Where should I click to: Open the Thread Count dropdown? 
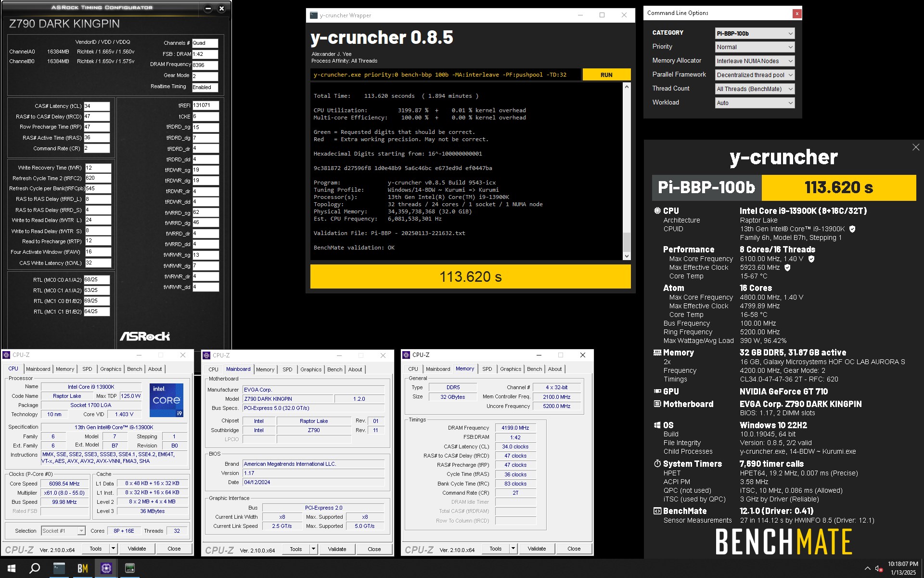pos(755,89)
